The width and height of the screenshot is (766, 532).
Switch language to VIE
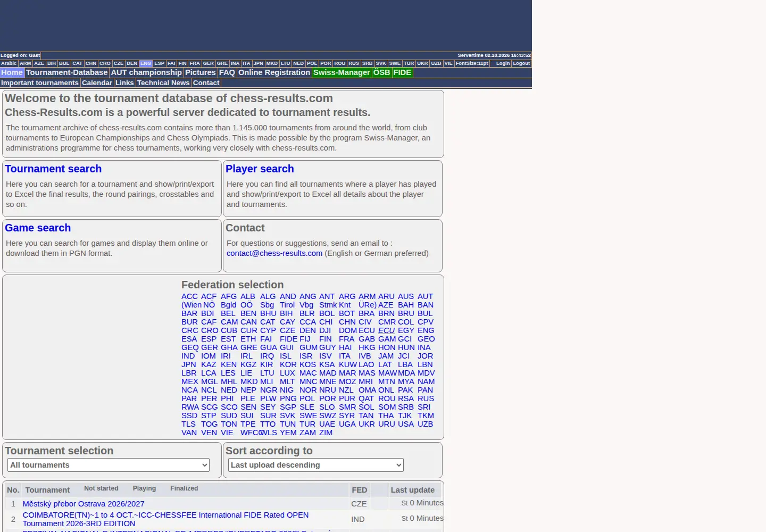click(448, 63)
